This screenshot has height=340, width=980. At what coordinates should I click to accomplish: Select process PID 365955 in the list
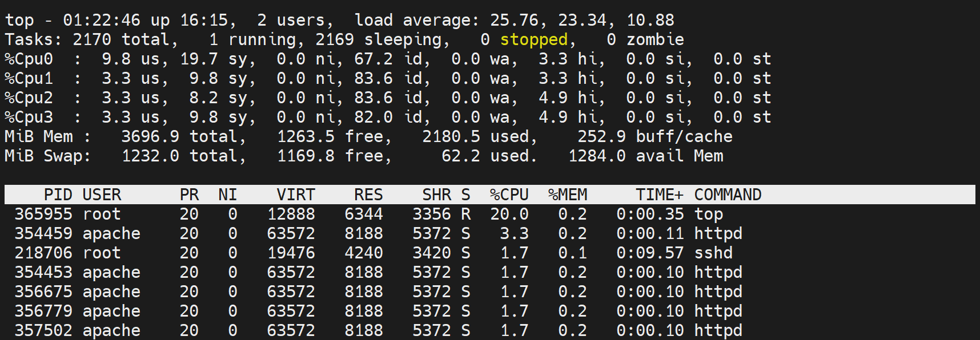coord(43,214)
